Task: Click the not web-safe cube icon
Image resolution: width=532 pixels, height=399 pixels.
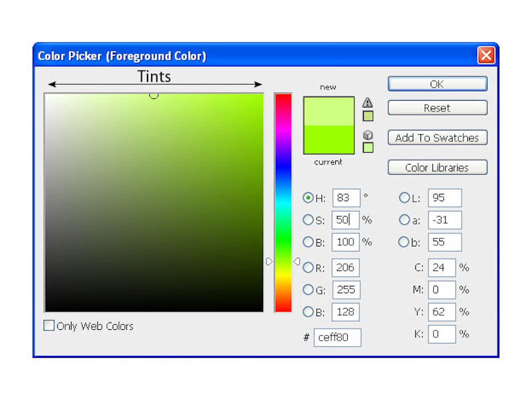Action: click(368, 135)
